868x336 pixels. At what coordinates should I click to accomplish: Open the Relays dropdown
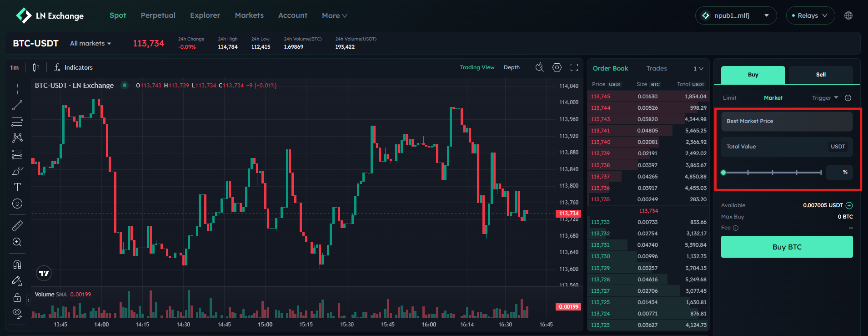point(810,15)
